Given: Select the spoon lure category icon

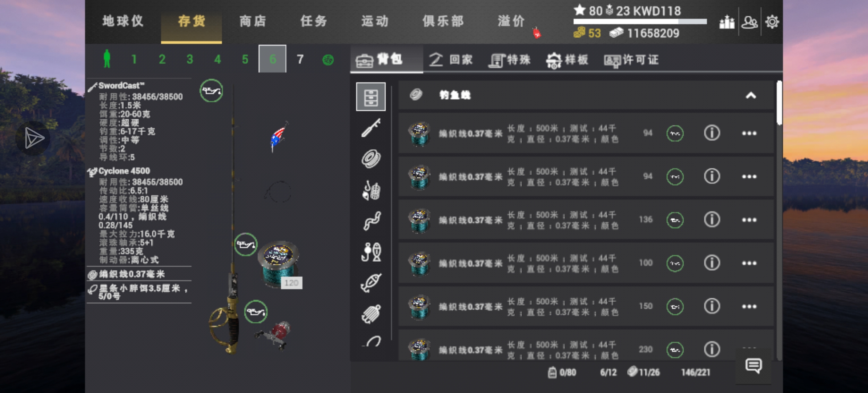Looking at the screenshot, I should [371, 283].
